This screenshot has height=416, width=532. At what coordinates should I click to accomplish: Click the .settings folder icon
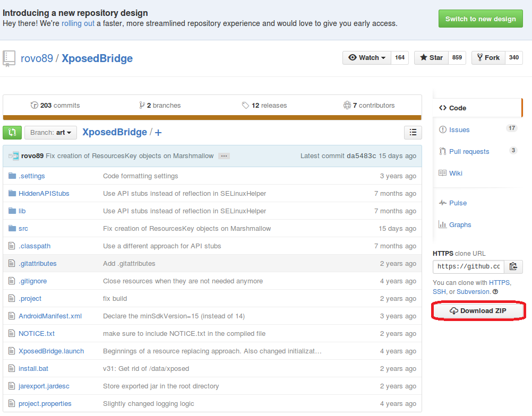click(x=12, y=176)
